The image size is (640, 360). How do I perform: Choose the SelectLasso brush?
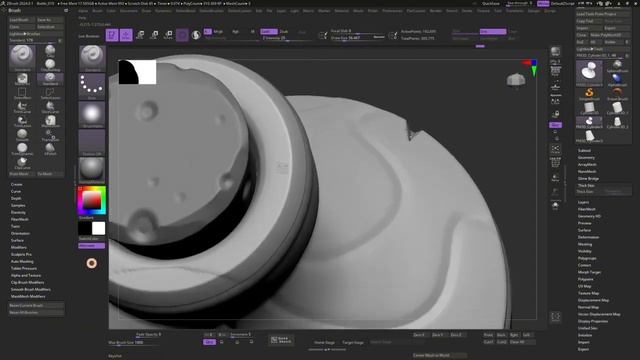[x=50, y=93]
